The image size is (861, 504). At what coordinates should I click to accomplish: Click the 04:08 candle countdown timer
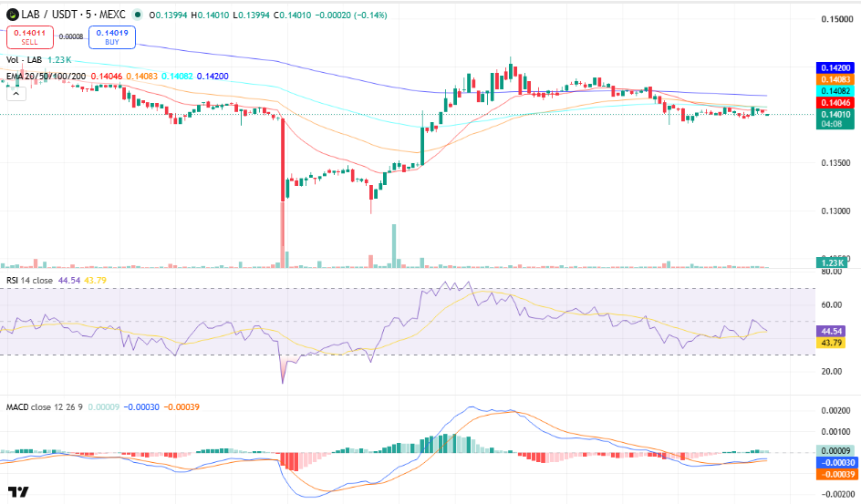[x=831, y=125]
